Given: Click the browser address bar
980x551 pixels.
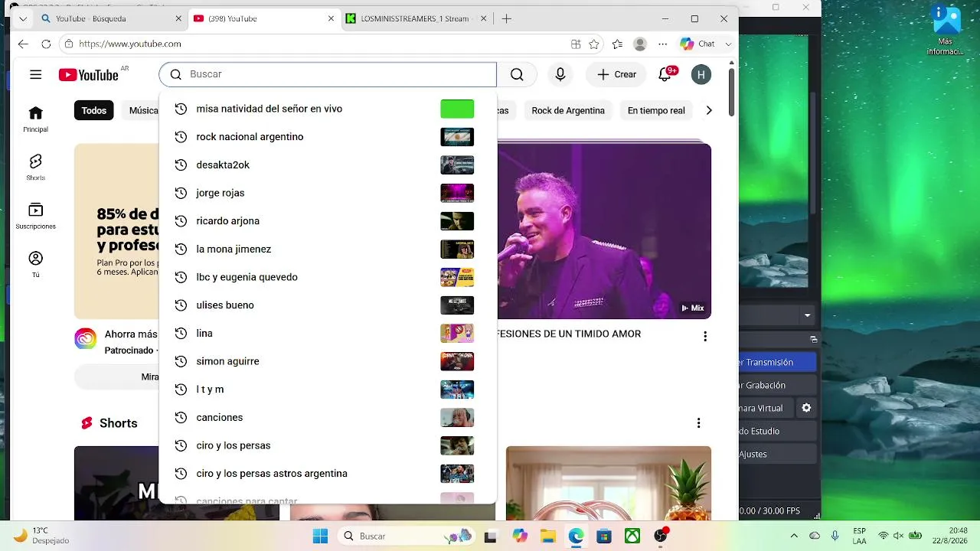Looking at the screenshot, I should click(322, 44).
